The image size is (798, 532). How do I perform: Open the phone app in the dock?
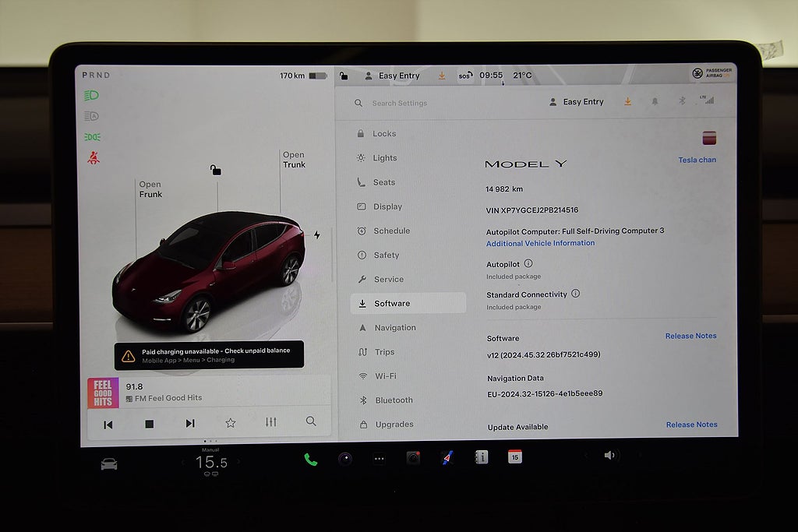(310, 459)
